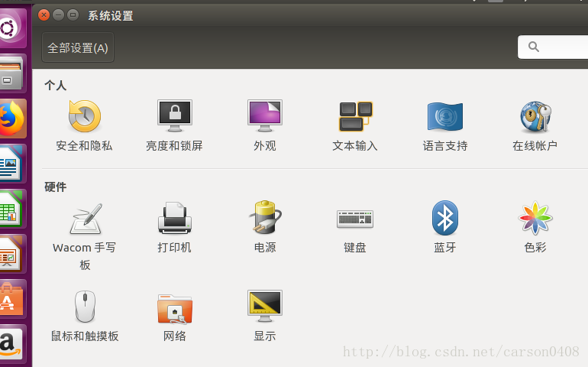The width and height of the screenshot is (588, 367).
Task: Launch the Files manager from the launcher
Action: click(11, 73)
